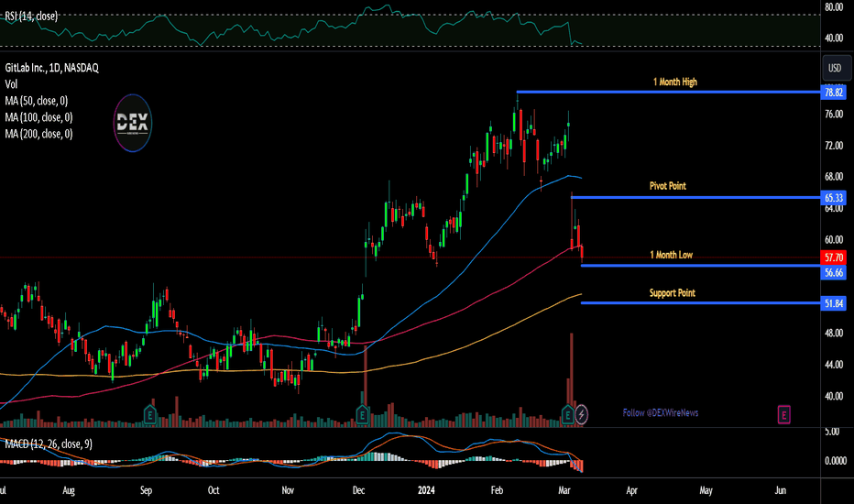Click the earnings E marker in early March

pyautogui.click(x=567, y=414)
